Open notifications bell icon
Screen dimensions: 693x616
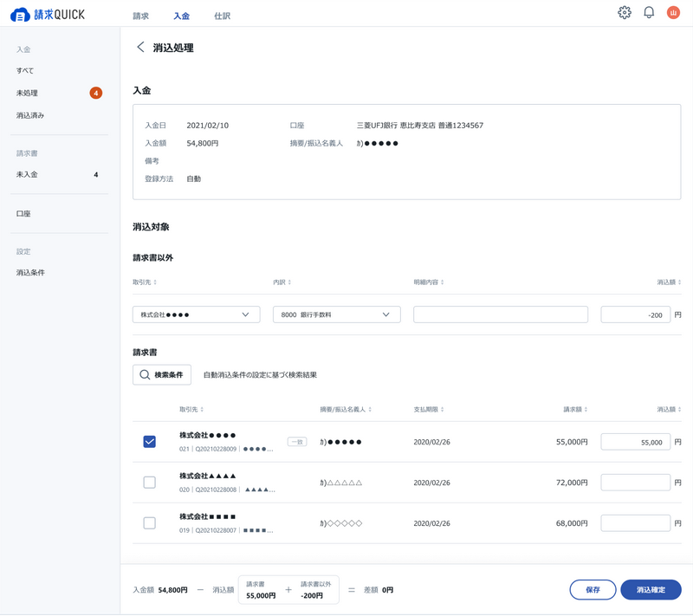pyautogui.click(x=649, y=13)
